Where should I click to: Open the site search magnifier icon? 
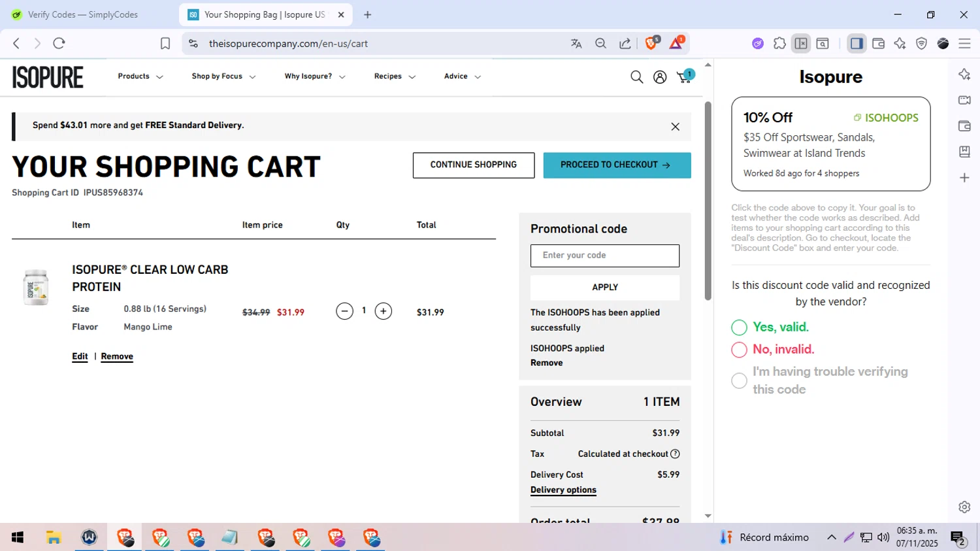tap(636, 77)
